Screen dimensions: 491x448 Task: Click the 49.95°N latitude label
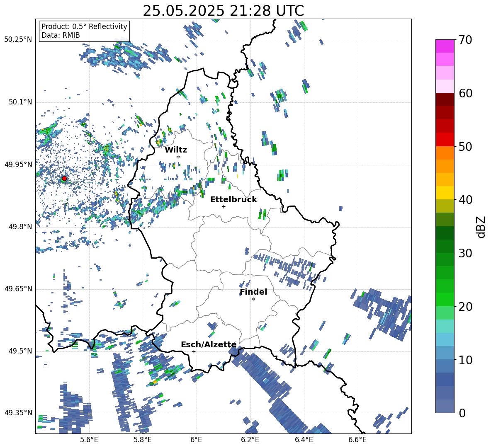pos(18,165)
